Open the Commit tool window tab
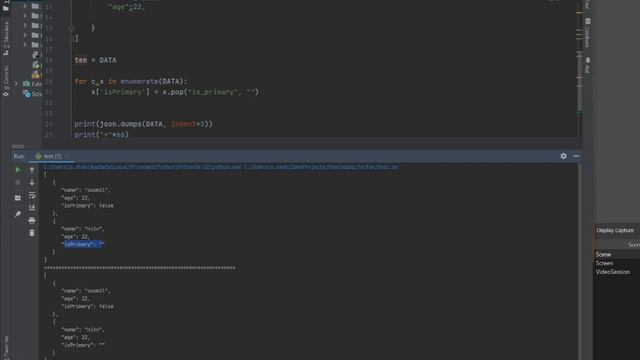Screen dimensions: 640x360 tap(6, 80)
